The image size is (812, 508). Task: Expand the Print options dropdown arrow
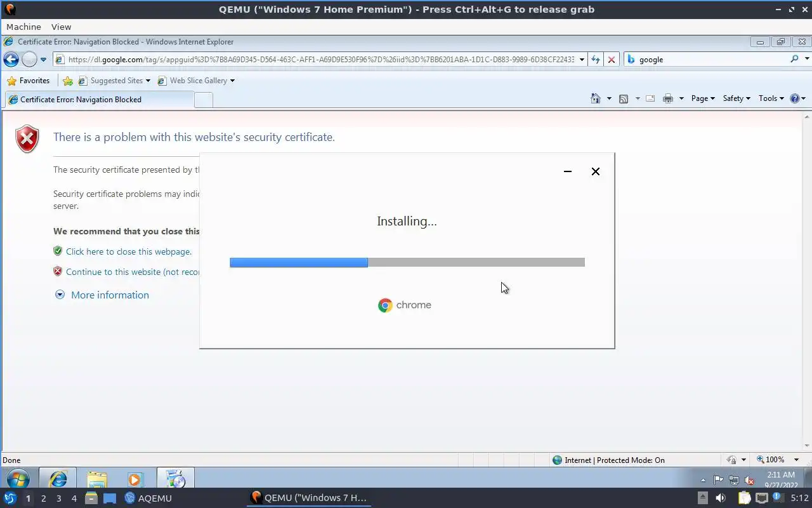[x=681, y=98]
